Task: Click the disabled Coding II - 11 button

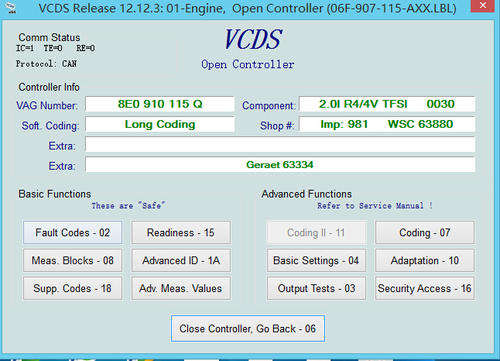Action: pos(316,232)
